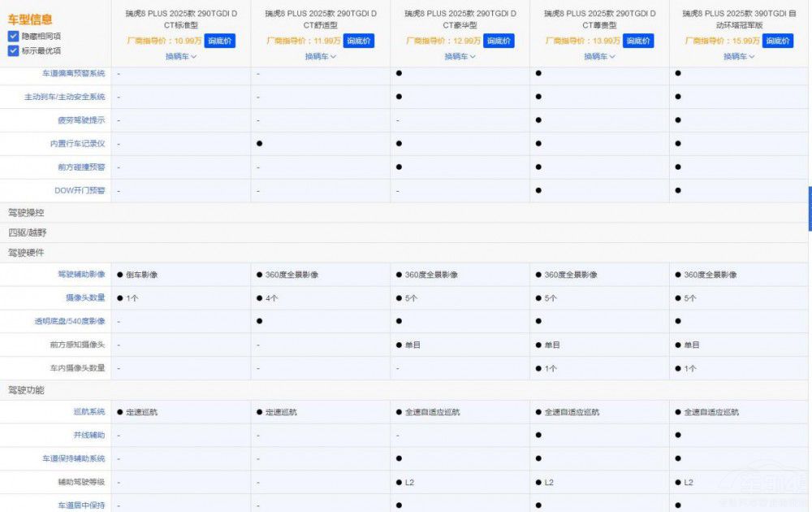Select the 驾驶功能 section header
Image resolution: width=812 pixels, height=512 pixels.
[x=26, y=390]
